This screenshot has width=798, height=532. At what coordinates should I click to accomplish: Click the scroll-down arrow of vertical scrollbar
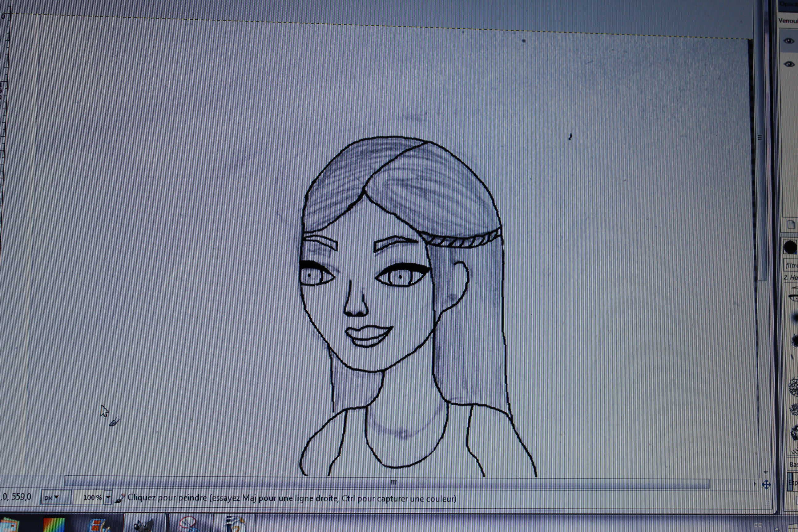[x=765, y=473]
